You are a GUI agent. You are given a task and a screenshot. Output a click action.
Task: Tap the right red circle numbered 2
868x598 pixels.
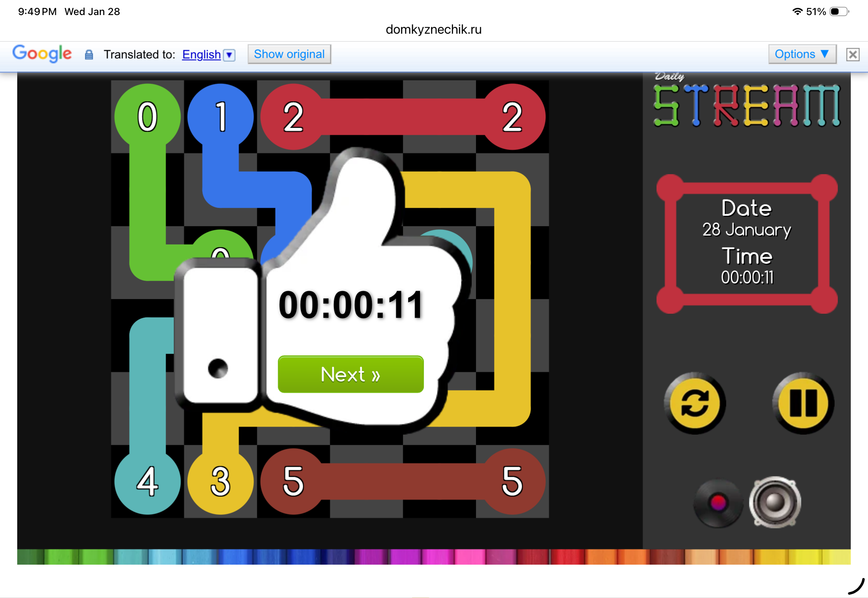tap(512, 117)
